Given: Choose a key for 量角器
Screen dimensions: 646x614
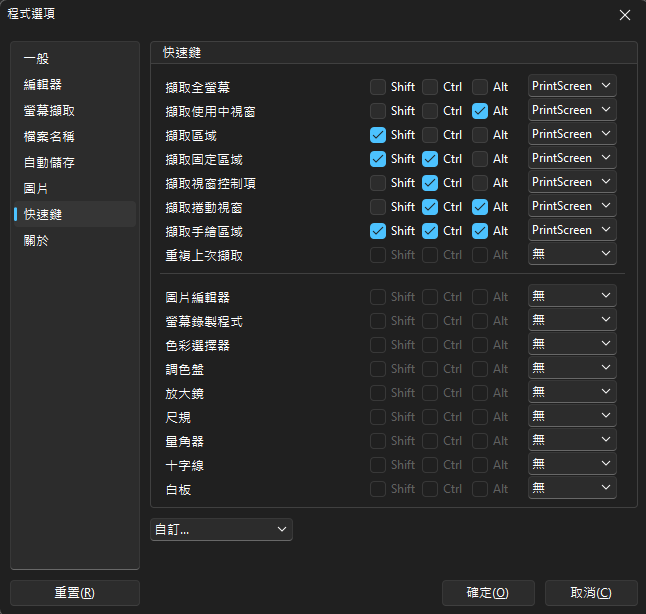Looking at the screenshot, I should (572, 439).
